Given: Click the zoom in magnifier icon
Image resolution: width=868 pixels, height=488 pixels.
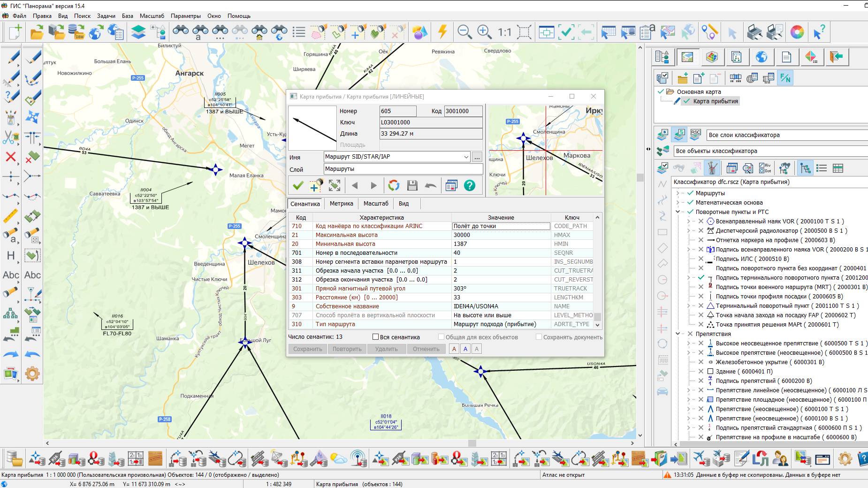Looking at the screenshot, I should [x=484, y=32].
